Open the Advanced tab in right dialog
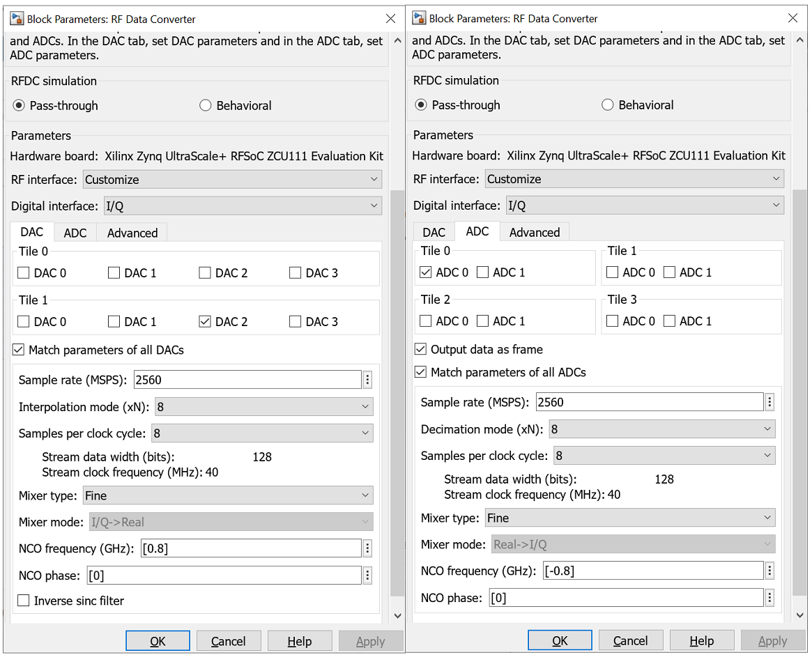 (535, 232)
